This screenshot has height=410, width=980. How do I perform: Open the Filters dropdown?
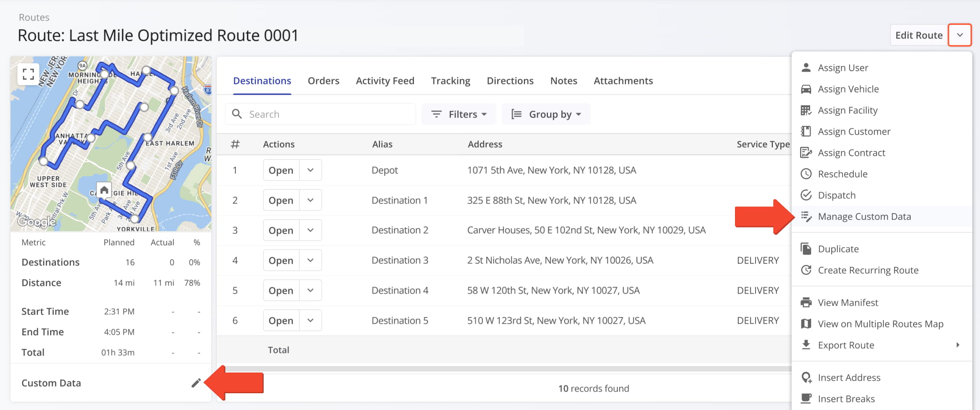[x=459, y=114]
